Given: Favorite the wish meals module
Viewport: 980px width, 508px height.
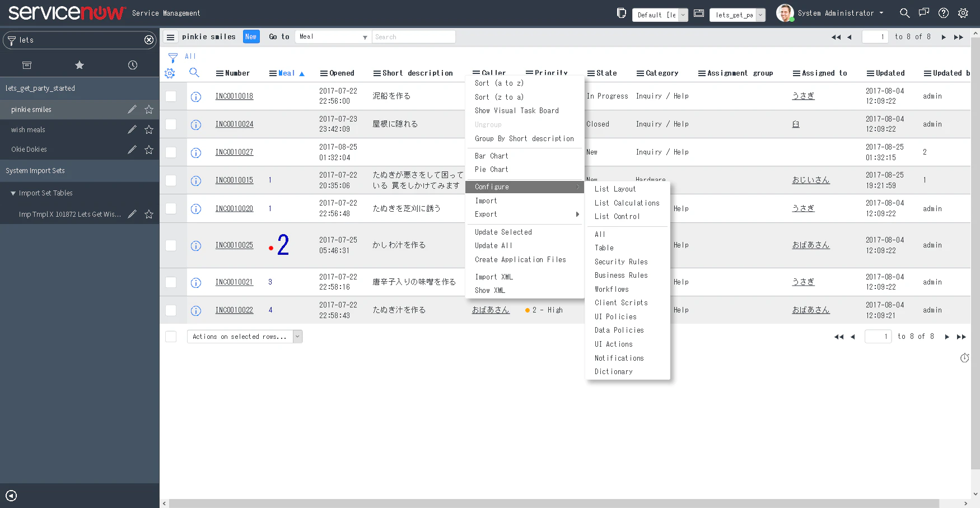Looking at the screenshot, I should click(x=149, y=129).
